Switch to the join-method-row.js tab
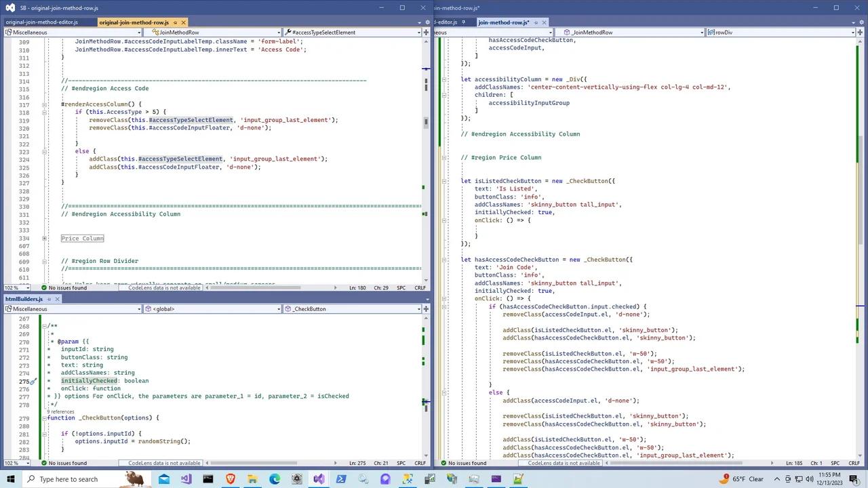Viewport: 868px width, 488px height. [503, 22]
